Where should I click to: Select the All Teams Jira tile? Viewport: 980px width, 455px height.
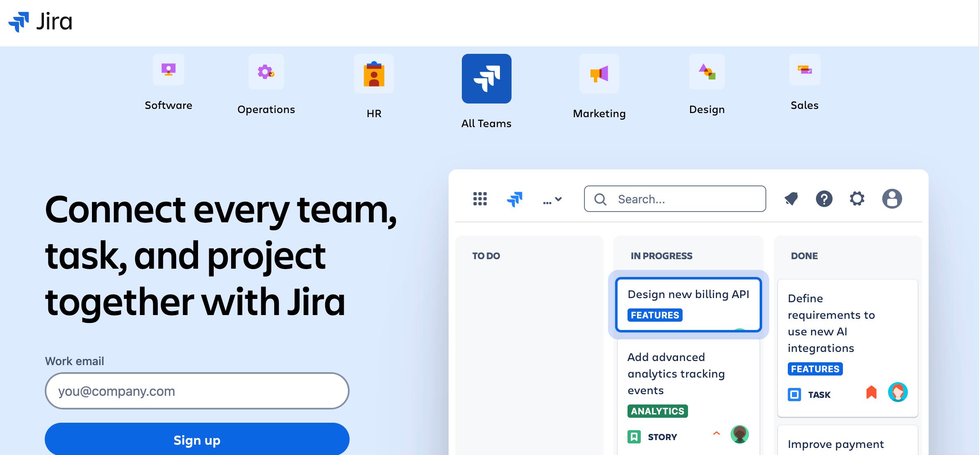[x=487, y=79]
